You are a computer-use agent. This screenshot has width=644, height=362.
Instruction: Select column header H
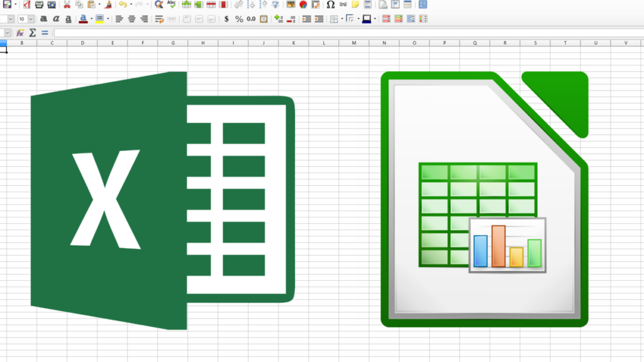click(203, 43)
